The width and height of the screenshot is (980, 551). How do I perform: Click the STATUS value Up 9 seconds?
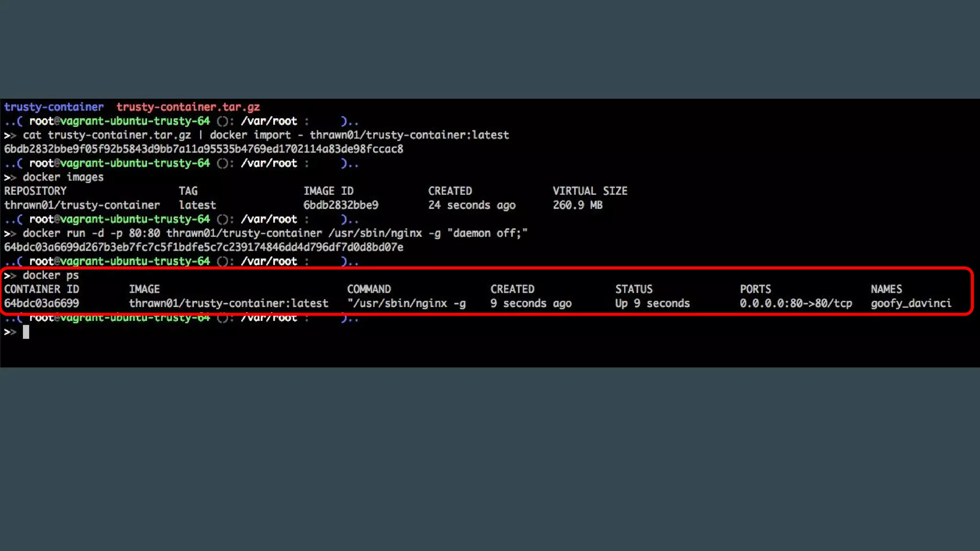click(652, 303)
